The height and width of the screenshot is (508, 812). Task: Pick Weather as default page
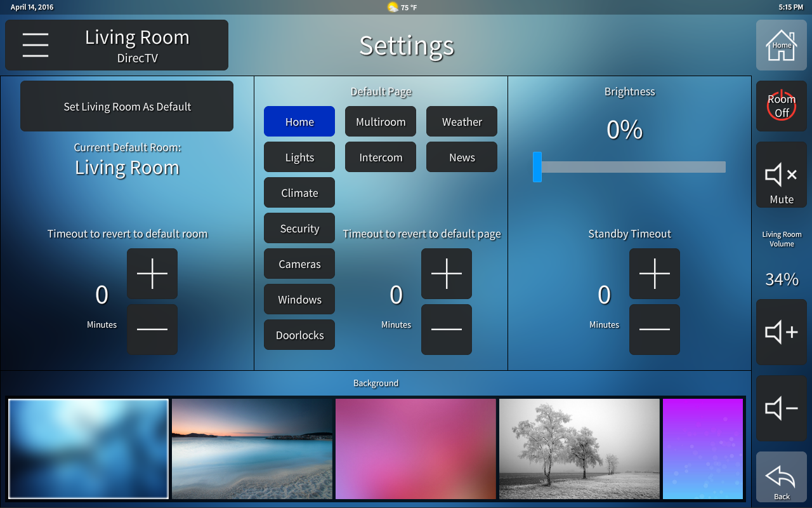(x=462, y=121)
